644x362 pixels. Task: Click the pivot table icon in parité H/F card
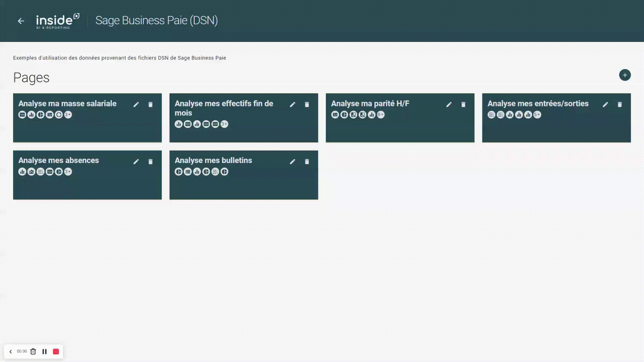tap(335, 115)
